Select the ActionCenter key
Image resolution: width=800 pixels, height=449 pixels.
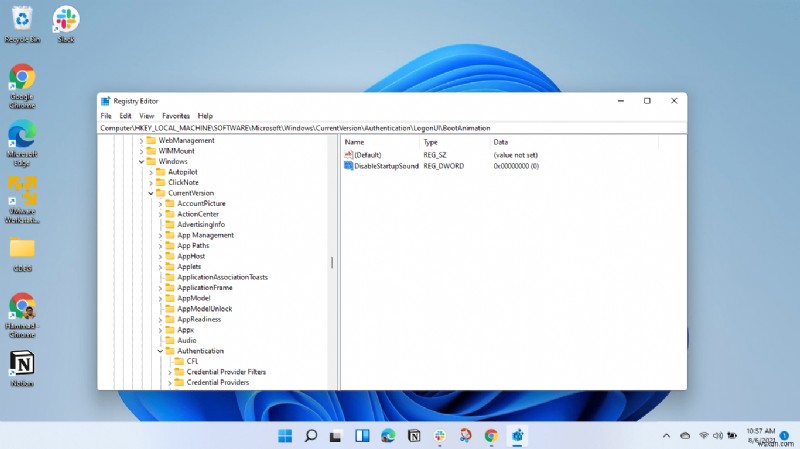tap(198, 214)
